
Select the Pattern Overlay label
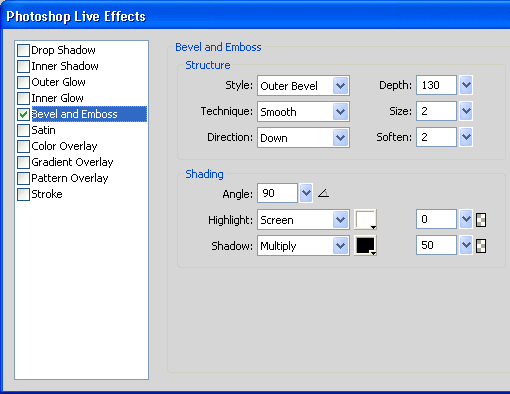click(70, 178)
